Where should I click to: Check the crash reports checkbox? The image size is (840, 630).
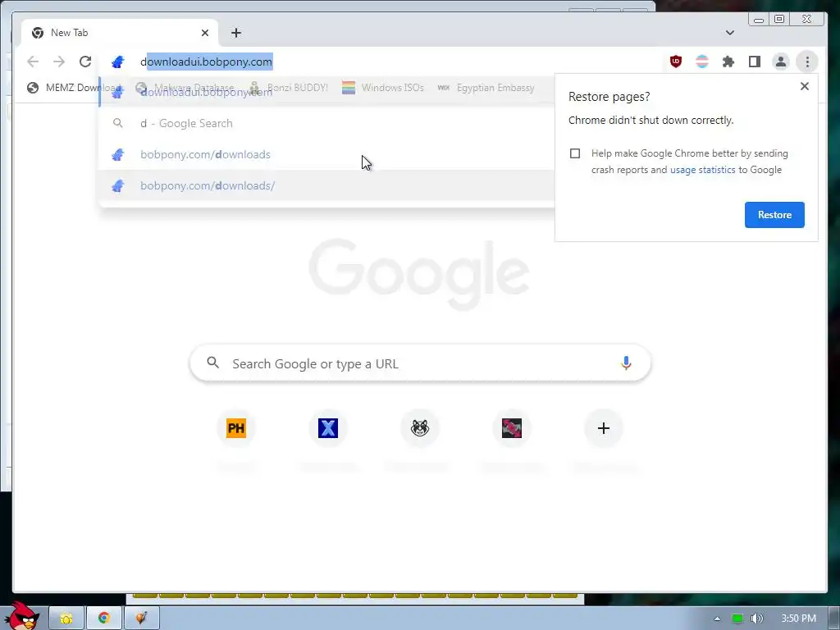tap(575, 153)
